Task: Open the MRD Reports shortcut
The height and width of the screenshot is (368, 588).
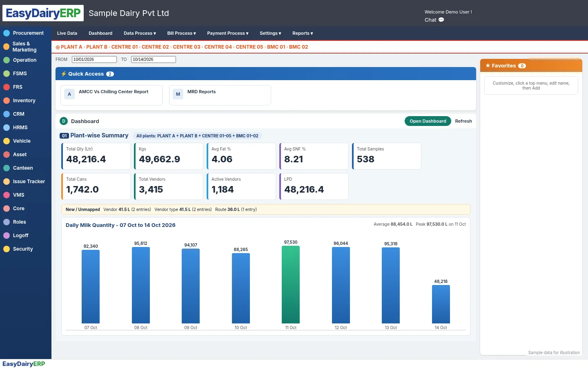Action: point(220,95)
